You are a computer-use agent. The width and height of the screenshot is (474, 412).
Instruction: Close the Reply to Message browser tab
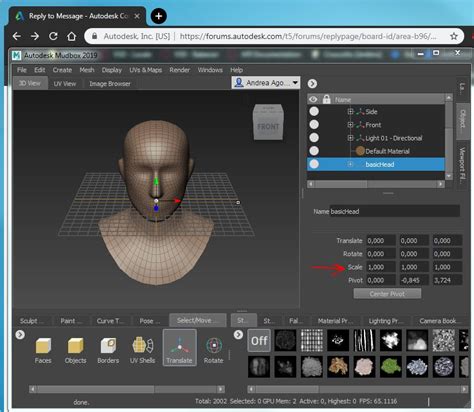click(137, 16)
